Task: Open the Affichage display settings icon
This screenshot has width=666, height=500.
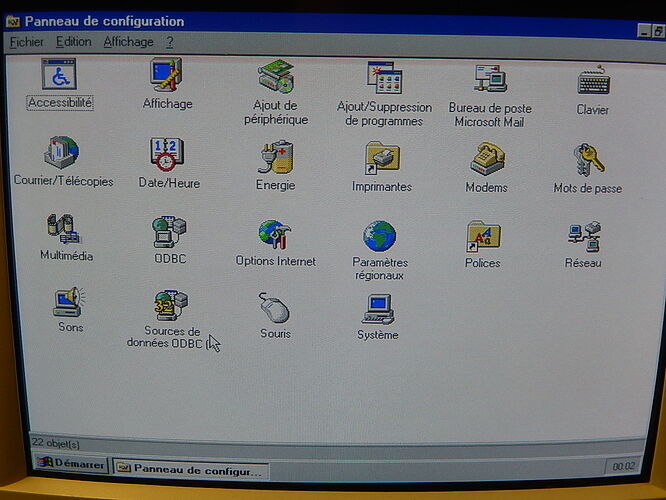Action: point(166,74)
